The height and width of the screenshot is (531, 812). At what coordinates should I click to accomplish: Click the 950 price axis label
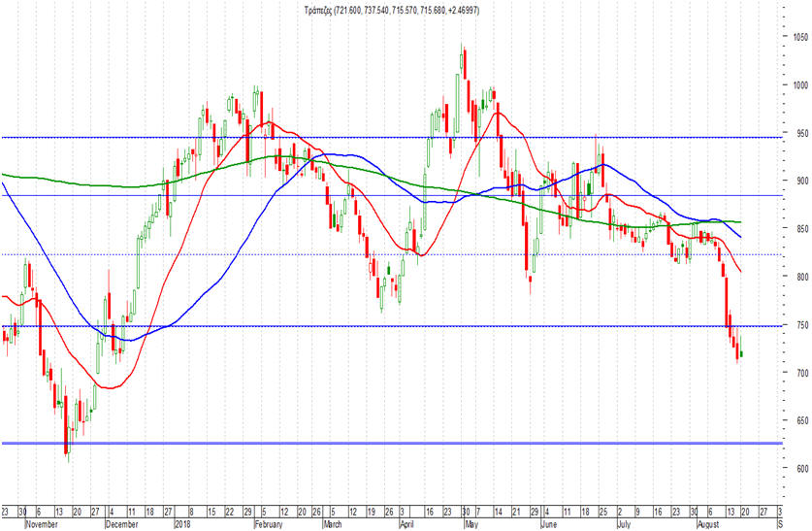pos(800,133)
